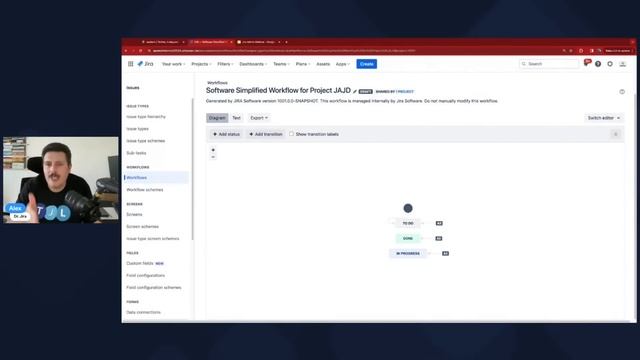Select Workflows in the sidebar
Viewport: 640px width, 360px height.
(x=156, y=178)
